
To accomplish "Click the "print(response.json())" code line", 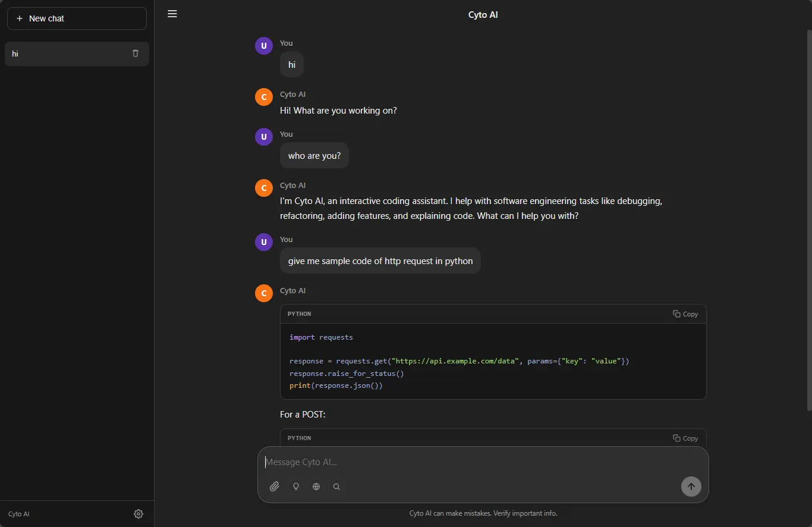I will point(336,385).
